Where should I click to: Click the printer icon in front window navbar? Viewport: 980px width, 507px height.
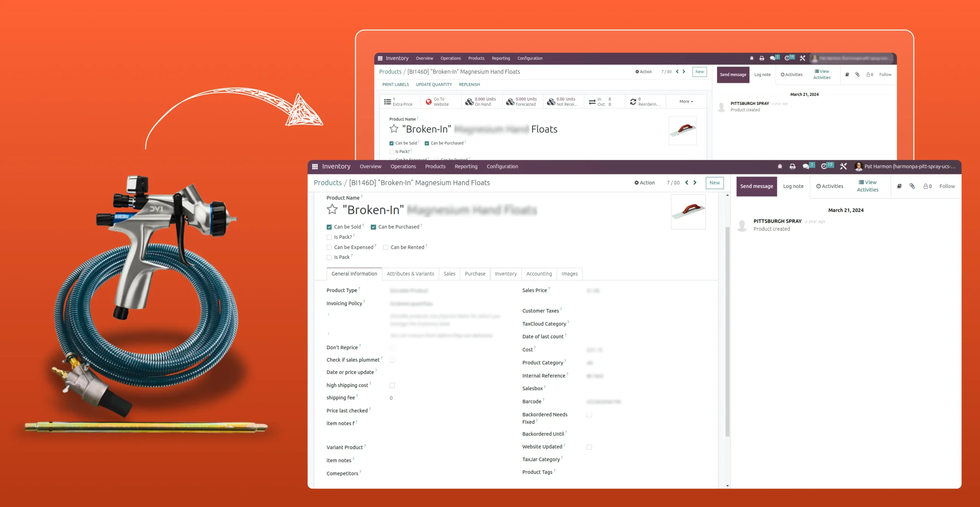792,167
